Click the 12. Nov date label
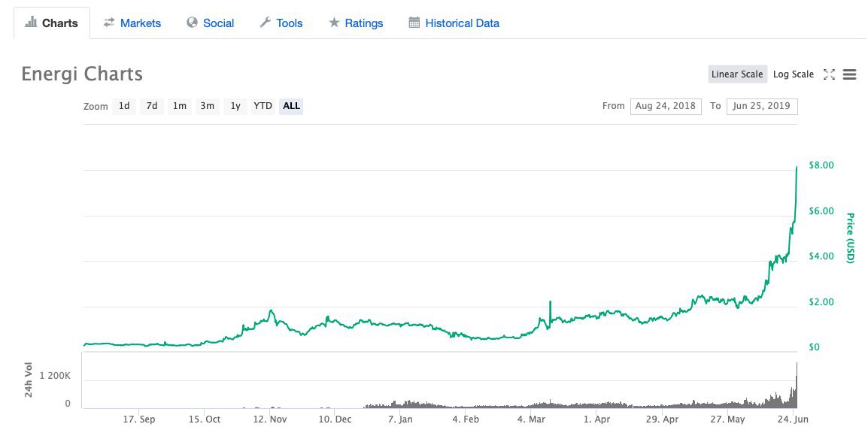 pos(269,419)
